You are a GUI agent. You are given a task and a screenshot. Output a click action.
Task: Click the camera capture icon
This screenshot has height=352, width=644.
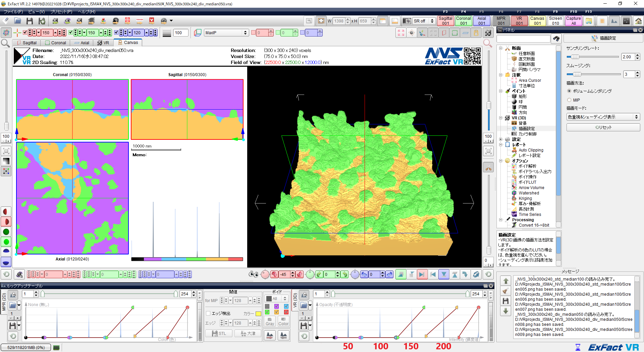point(407,21)
